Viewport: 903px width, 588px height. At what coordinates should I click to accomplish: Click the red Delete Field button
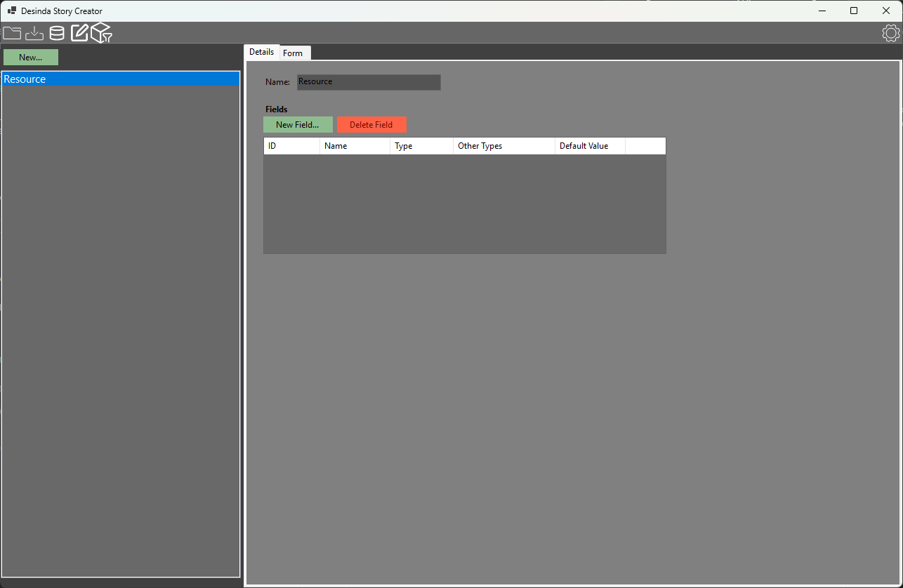(371, 125)
